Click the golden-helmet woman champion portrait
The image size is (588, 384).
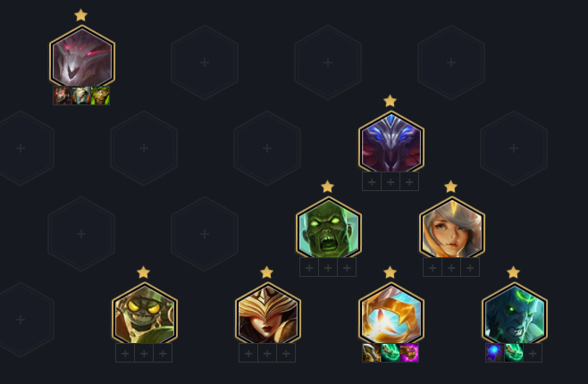click(268, 314)
